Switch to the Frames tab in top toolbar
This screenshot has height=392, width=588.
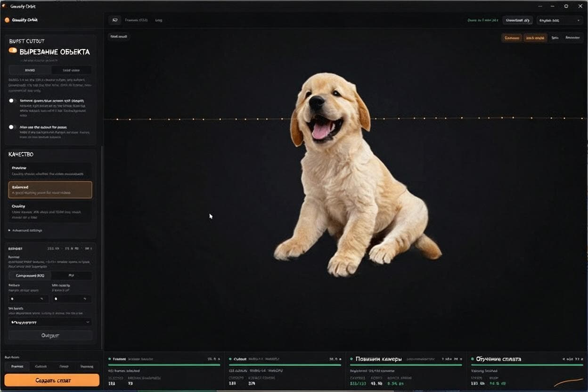coord(136,20)
